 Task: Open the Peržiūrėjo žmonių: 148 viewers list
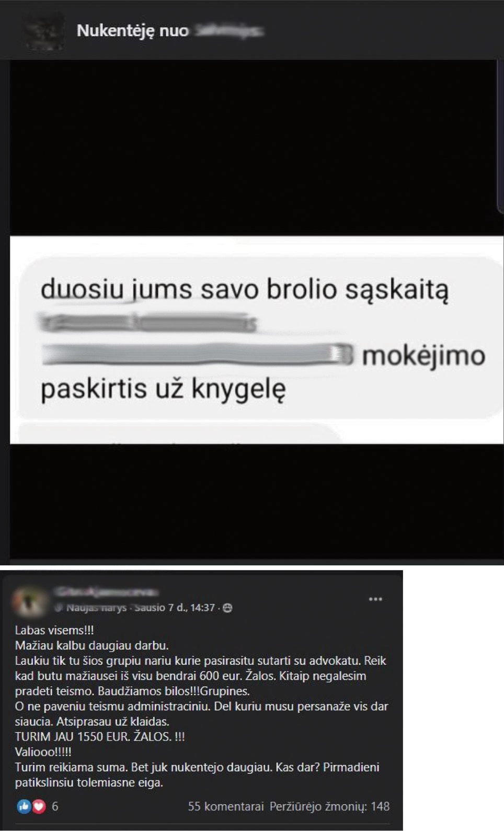coord(329,806)
